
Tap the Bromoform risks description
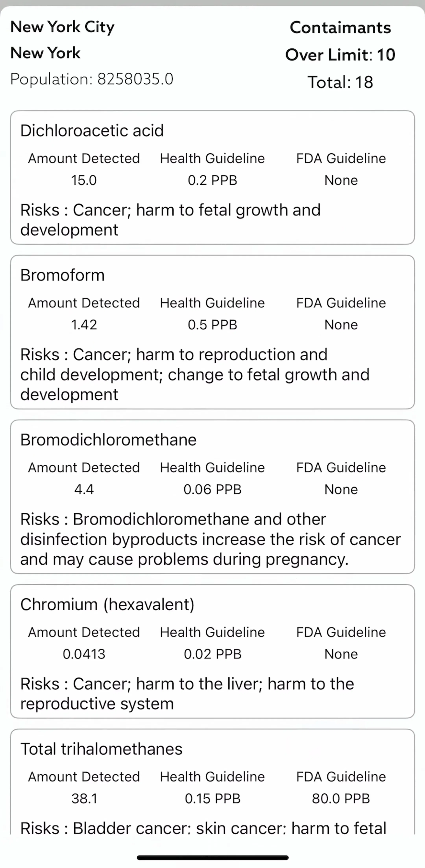[x=195, y=374]
